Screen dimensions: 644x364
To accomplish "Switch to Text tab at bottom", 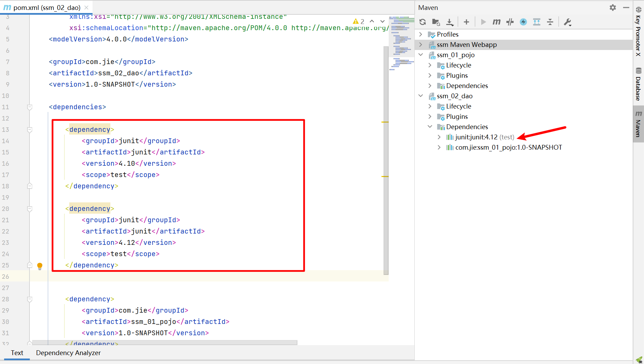I will pos(17,353).
